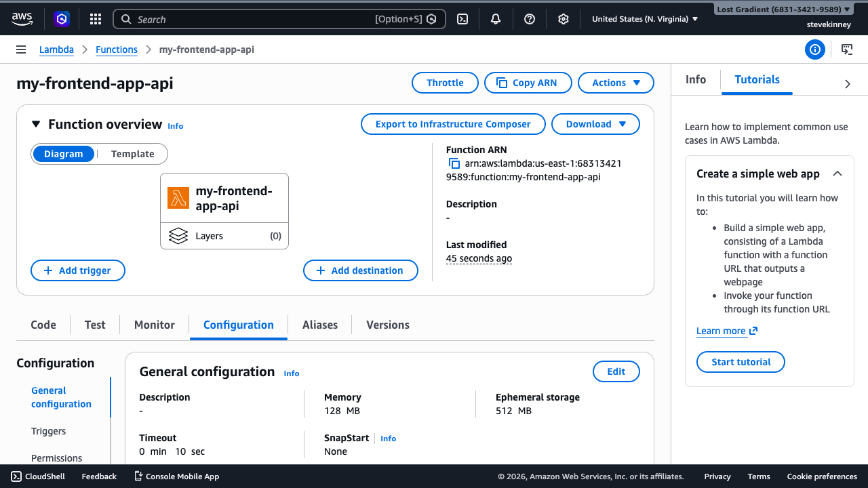Screen dimensions: 868x488
Task: Go to Lambda breadcrumb link
Action: (x=56, y=49)
